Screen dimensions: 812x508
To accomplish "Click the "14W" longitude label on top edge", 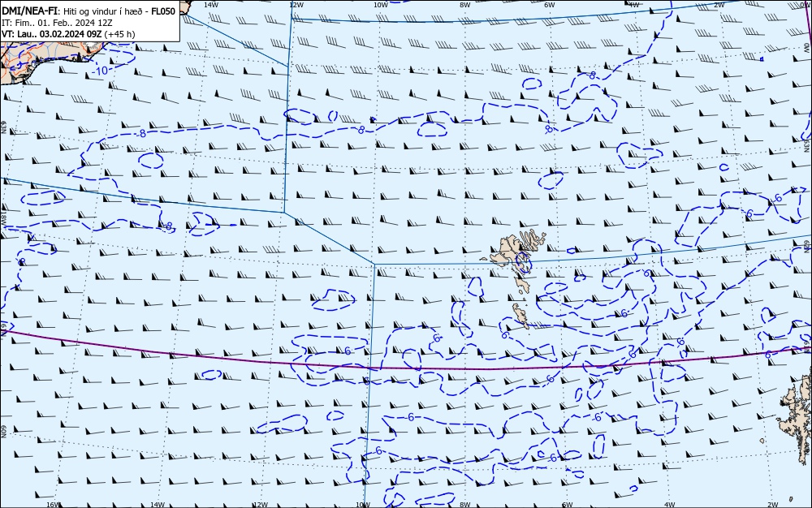I will click(x=210, y=5).
